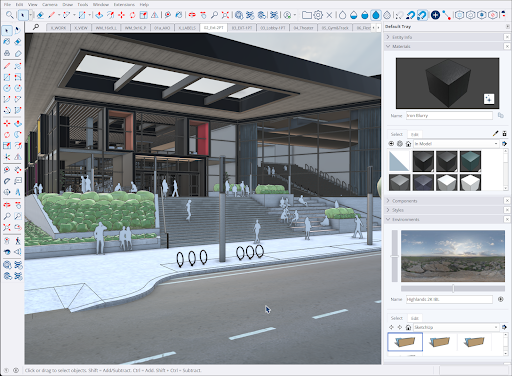Switch to the Edit tab in Materials
Image resolution: width=512 pixels, height=376 pixels.
point(415,134)
